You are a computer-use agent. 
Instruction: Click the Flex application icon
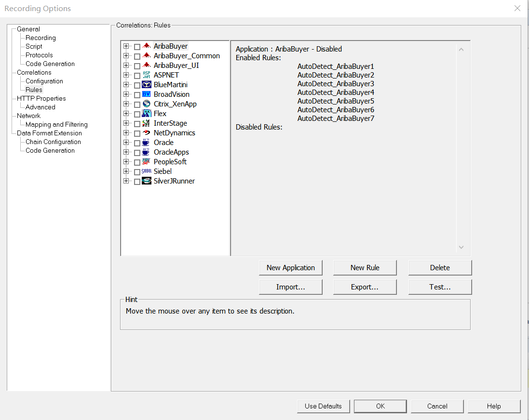(x=147, y=113)
